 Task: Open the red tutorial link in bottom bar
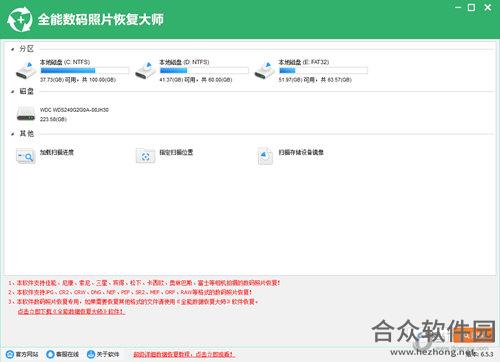coord(184,354)
